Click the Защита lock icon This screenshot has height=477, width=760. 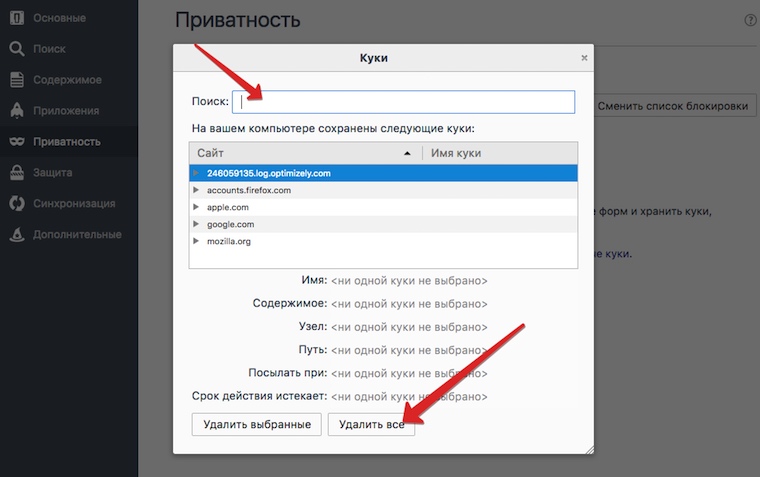tap(17, 173)
